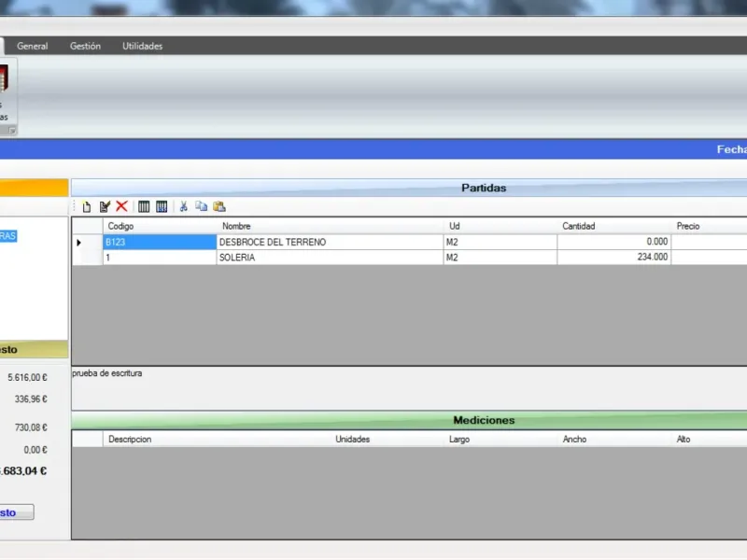Click the red book icon in the ribbon

[4, 78]
